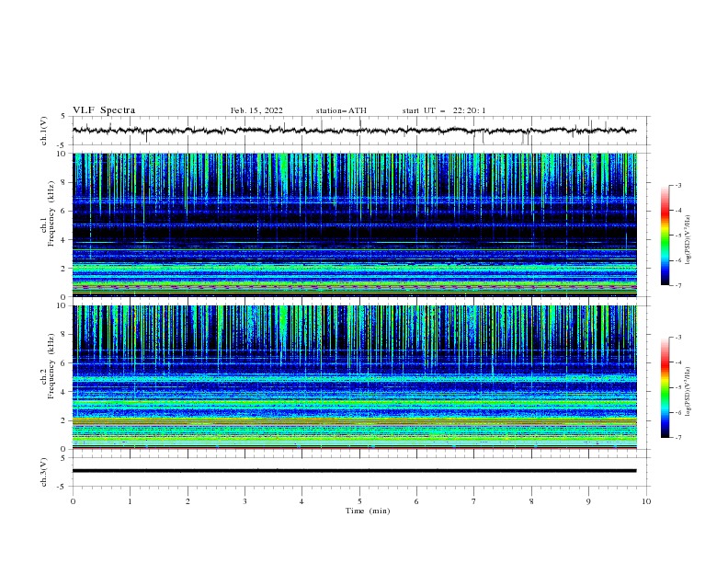Screen dimensions: 728x563
Task: Click time axis tick label "8"
Action: pyautogui.click(x=531, y=501)
